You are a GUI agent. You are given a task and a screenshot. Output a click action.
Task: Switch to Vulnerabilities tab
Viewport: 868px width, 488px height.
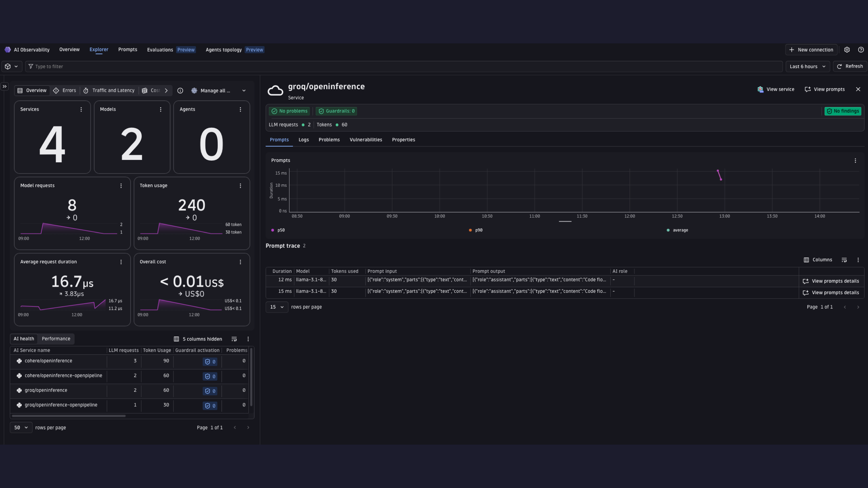(x=366, y=140)
